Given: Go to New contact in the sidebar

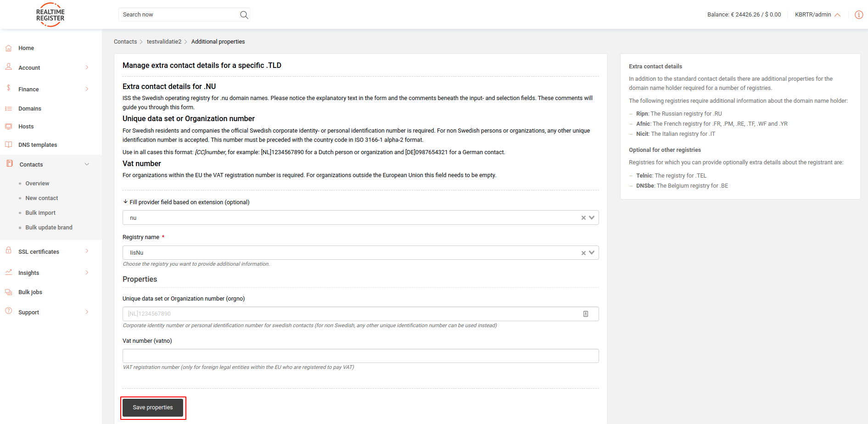Looking at the screenshot, I should (x=42, y=198).
